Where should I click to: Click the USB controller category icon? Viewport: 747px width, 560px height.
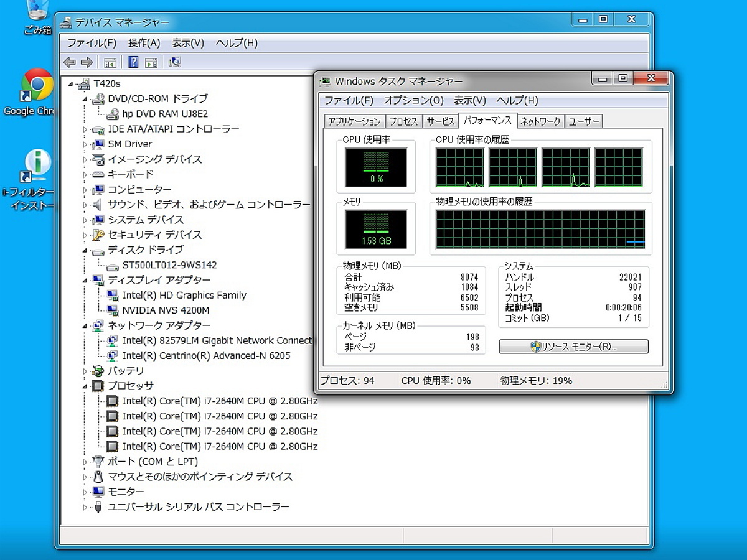point(98,507)
